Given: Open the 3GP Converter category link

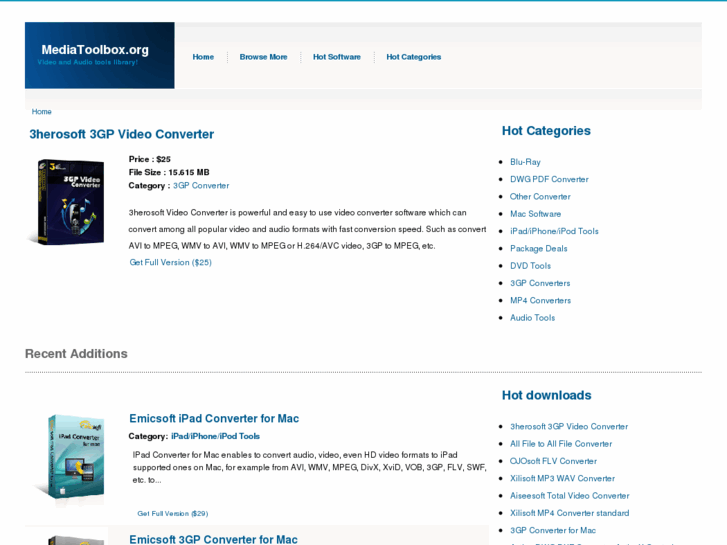Looking at the screenshot, I should pyautogui.click(x=201, y=186).
